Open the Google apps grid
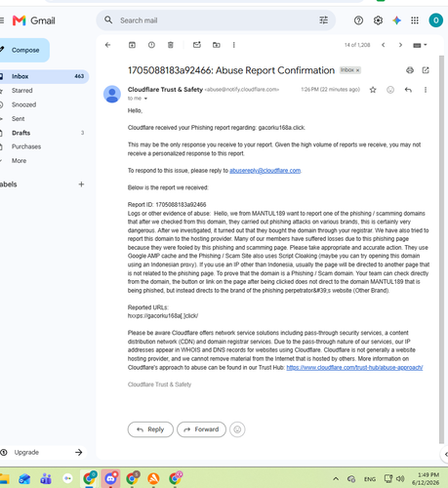The image size is (448, 488). (415, 20)
